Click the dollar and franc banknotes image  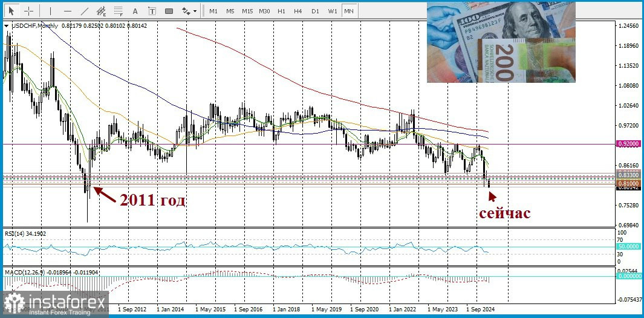point(501,42)
